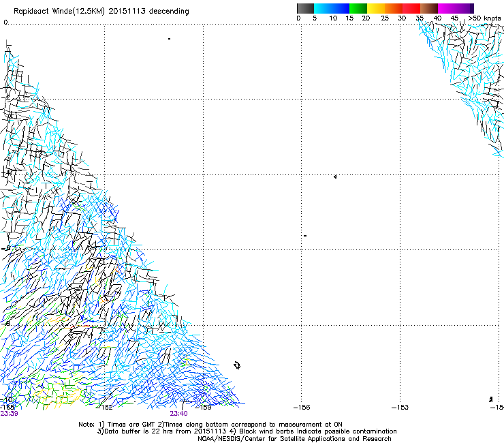Image resolution: width=504 pixels, height=443 pixels.
Task: Click the gray 0-5 knots color segment
Action: pyautogui.click(x=305, y=8)
